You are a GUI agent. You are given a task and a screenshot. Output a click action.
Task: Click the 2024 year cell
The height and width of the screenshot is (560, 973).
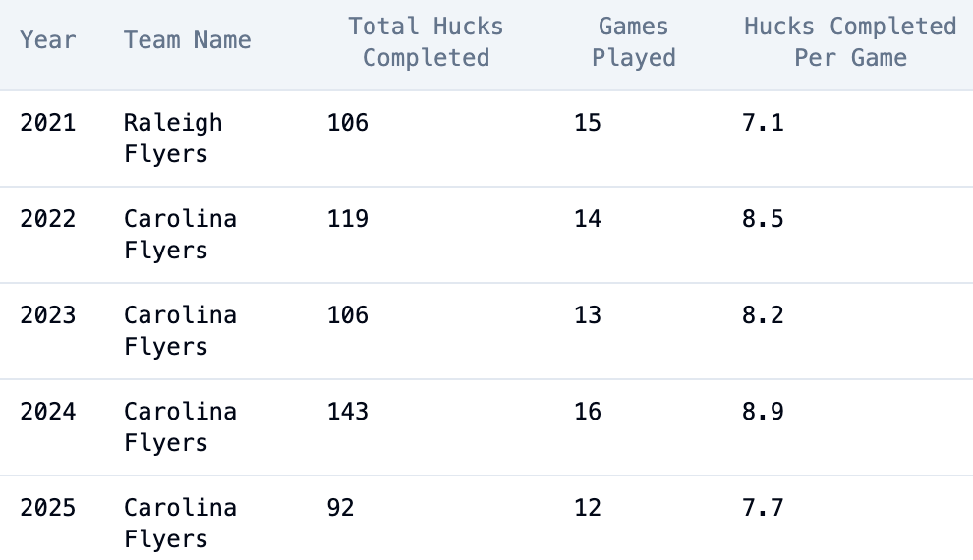(48, 411)
